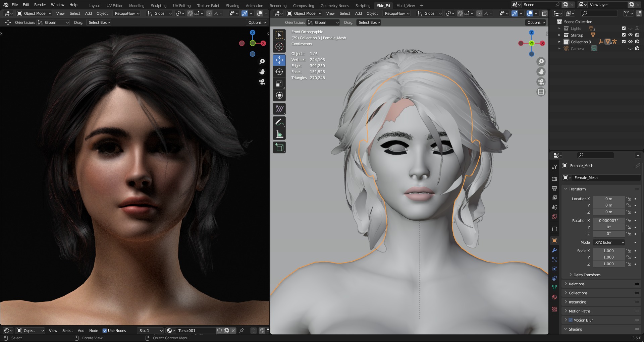Choose the Rotate tool in the toolbar
Screen dimensions: 644x342
[x=279, y=72]
